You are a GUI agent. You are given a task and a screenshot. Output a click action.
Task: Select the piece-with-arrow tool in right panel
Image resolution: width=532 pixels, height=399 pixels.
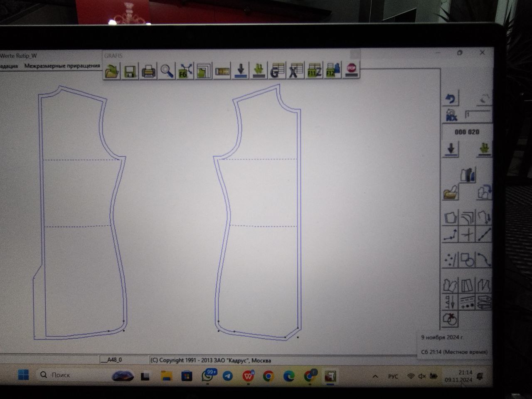pos(484,217)
